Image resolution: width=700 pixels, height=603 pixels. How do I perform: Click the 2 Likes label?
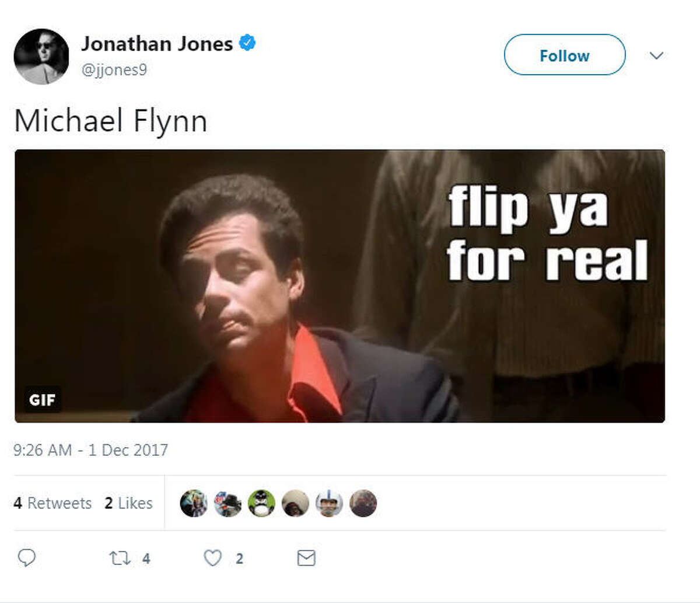[128, 503]
